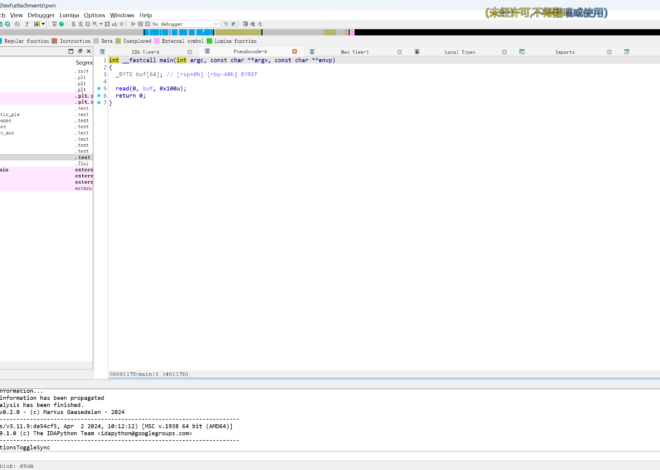
Task: Close the Imports tab
Action: point(609,52)
